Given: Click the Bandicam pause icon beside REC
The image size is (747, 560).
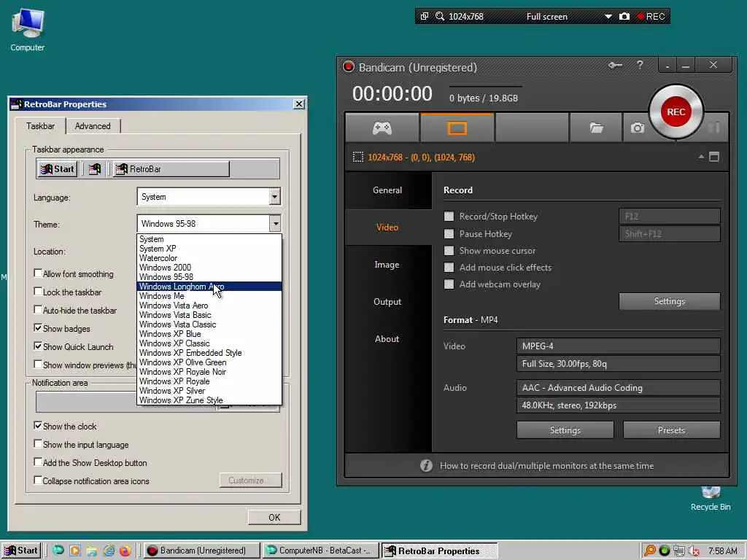Looking at the screenshot, I should point(713,127).
